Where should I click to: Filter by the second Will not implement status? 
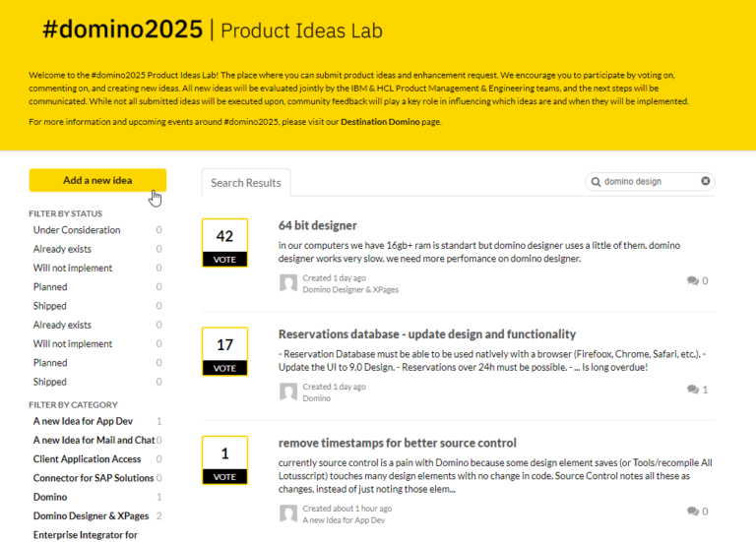click(72, 344)
